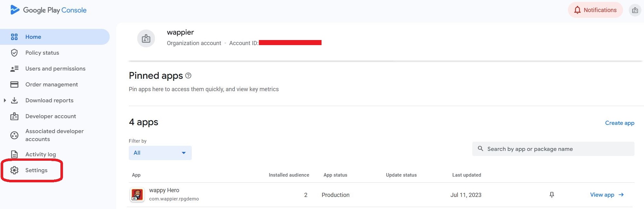Screen dimensions: 644x209
Task: Select the Home grid icon in sidebar
Action: click(x=14, y=37)
